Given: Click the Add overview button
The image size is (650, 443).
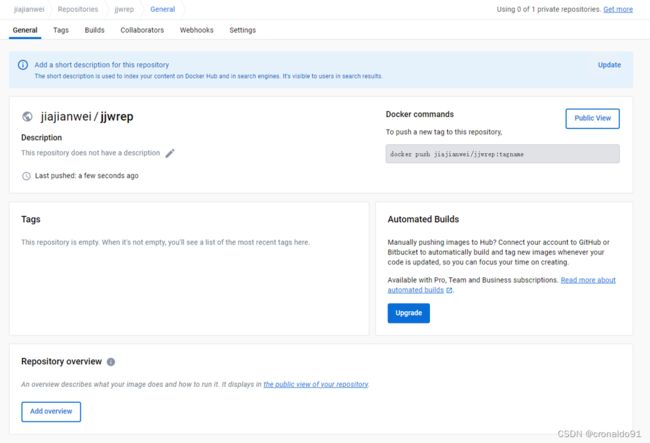Looking at the screenshot, I should (51, 412).
